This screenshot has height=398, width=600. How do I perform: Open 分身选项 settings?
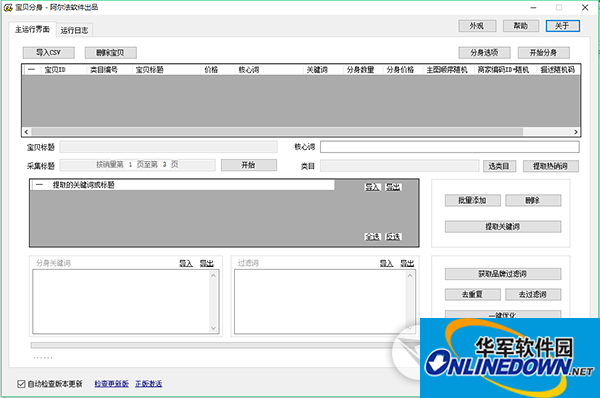point(484,52)
